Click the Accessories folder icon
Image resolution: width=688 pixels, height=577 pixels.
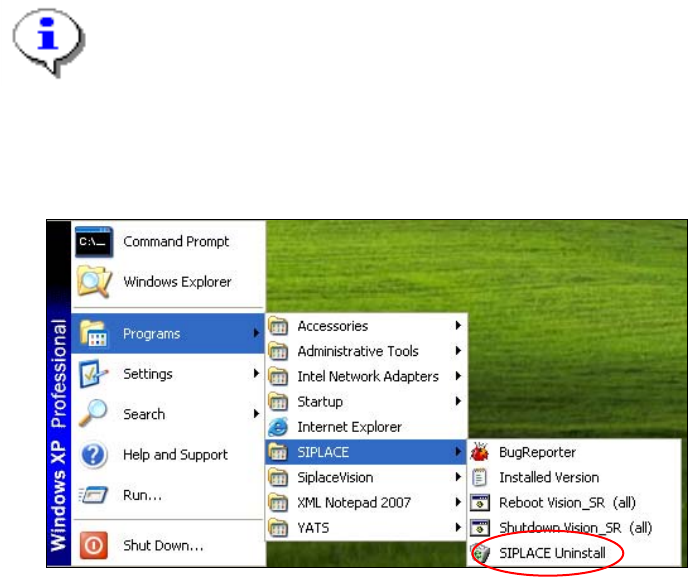pyautogui.click(x=278, y=326)
